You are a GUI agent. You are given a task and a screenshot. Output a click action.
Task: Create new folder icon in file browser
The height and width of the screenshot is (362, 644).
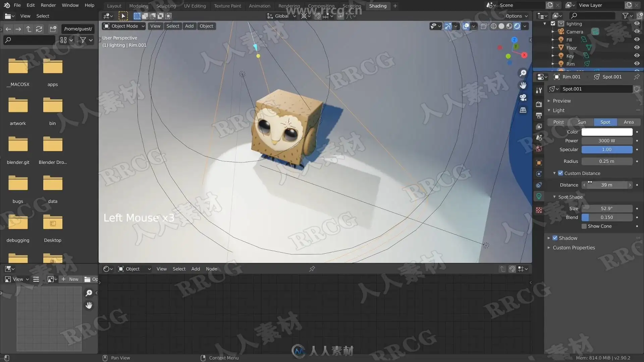tap(53, 29)
